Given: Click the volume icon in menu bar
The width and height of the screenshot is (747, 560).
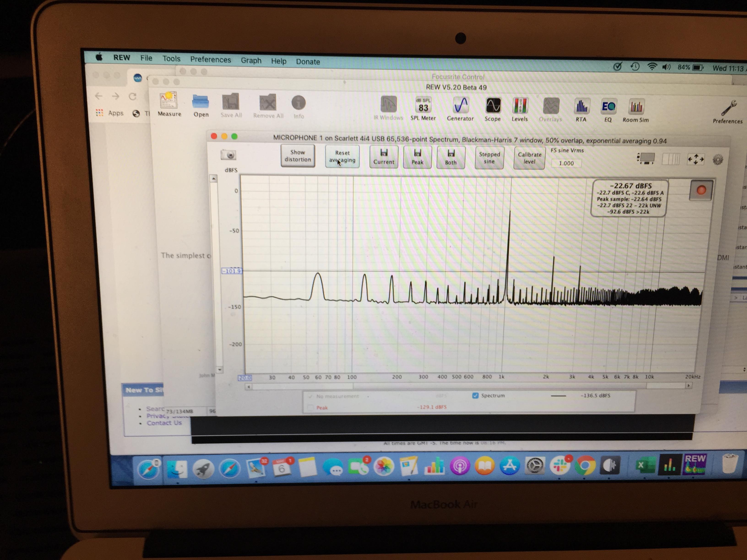Looking at the screenshot, I should tap(666, 67).
